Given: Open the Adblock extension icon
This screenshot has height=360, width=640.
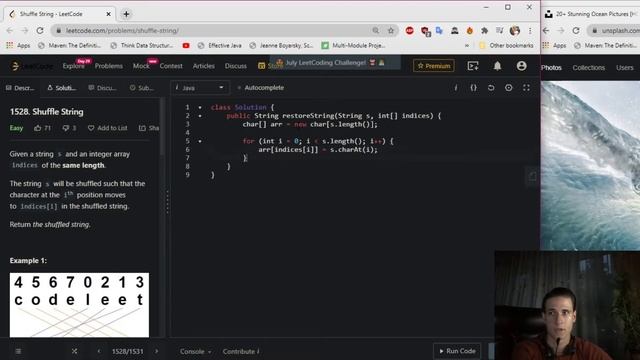Looking at the screenshot, I should [x=409, y=31].
